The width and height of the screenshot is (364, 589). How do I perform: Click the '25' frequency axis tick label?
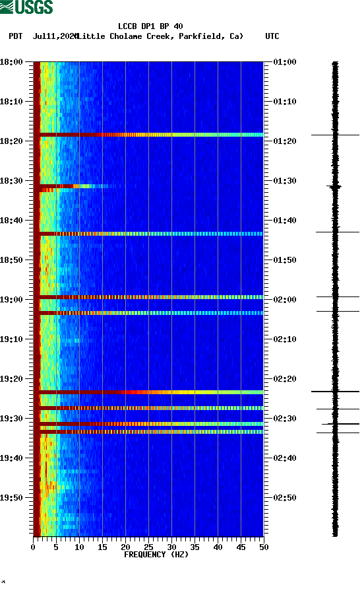pyautogui.click(x=148, y=547)
